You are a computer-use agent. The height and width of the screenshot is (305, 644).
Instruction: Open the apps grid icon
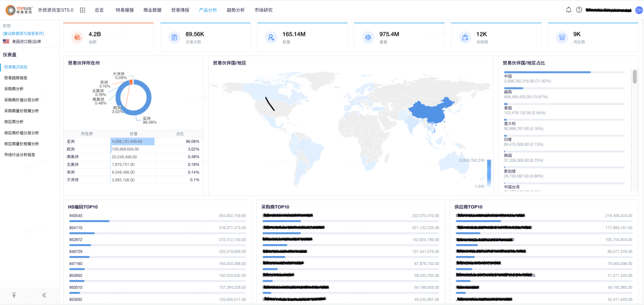tap(82, 10)
